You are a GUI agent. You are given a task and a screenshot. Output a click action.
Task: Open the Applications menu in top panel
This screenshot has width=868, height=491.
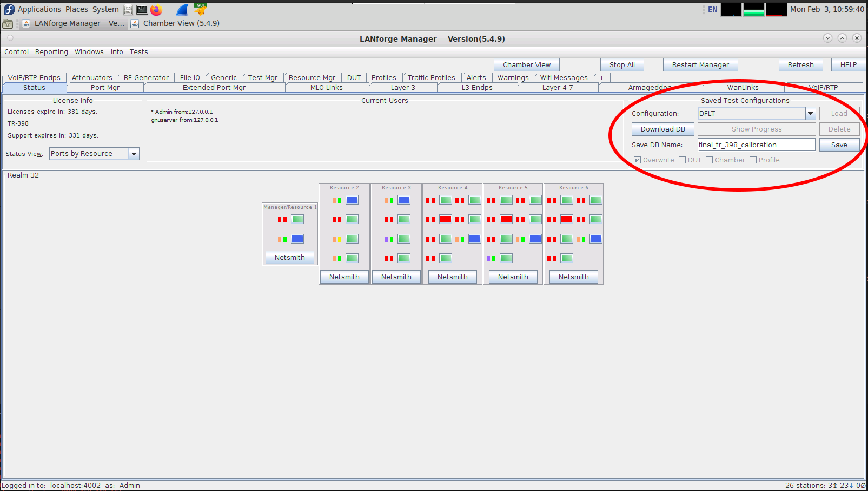pyautogui.click(x=39, y=9)
